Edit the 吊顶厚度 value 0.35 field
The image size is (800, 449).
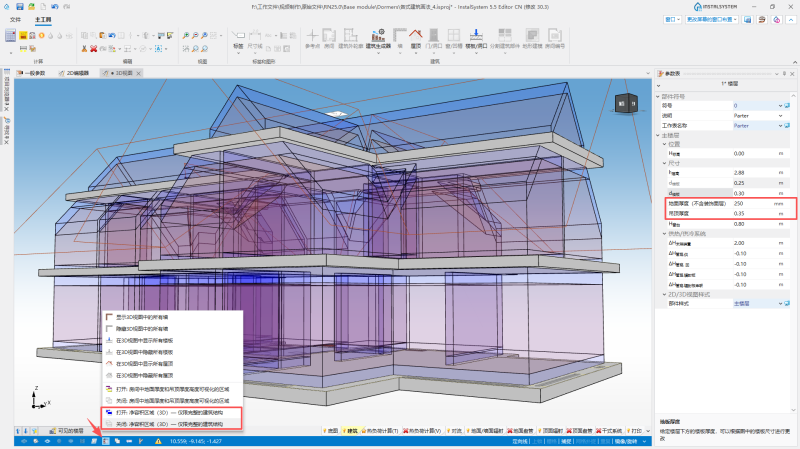click(753, 213)
